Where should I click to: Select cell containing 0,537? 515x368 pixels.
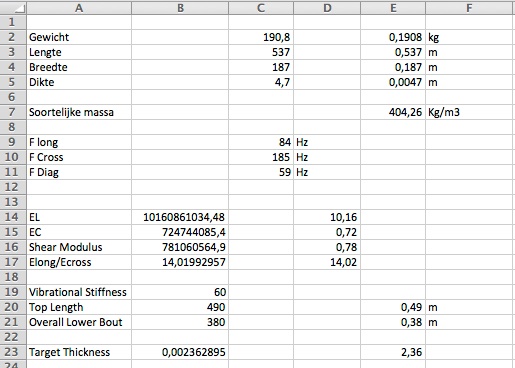point(393,52)
